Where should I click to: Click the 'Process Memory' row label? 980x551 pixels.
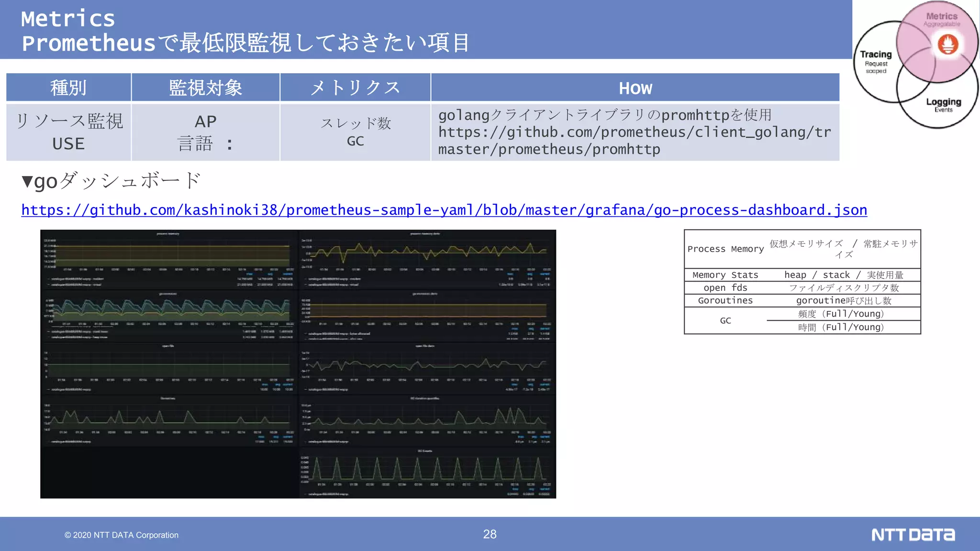(725, 249)
